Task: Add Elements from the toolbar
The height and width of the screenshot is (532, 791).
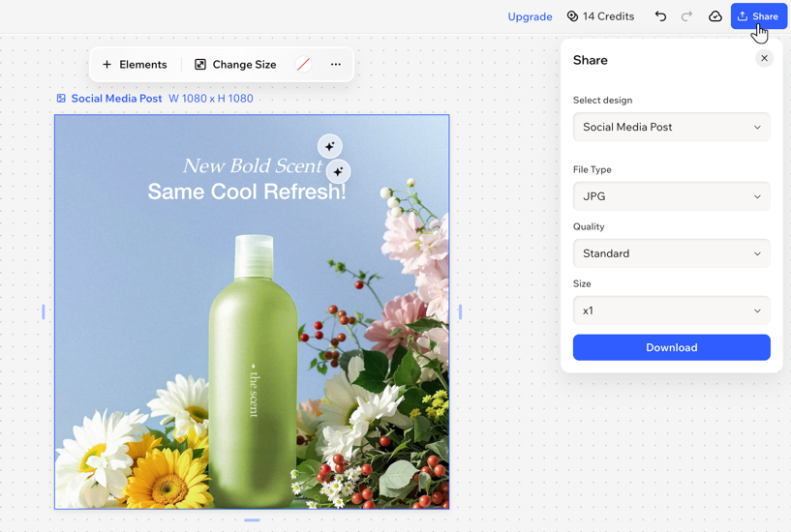Action: click(x=135, y=65)
